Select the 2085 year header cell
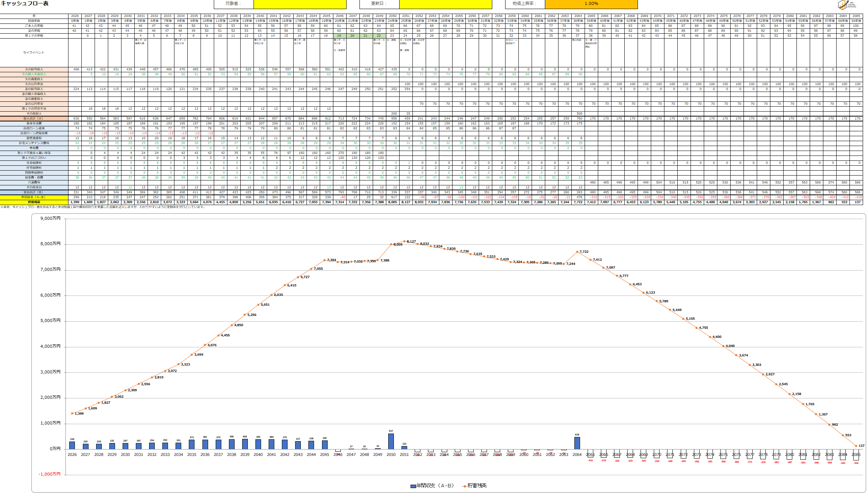This screenshot has height=493, width=868. (856, 16)
